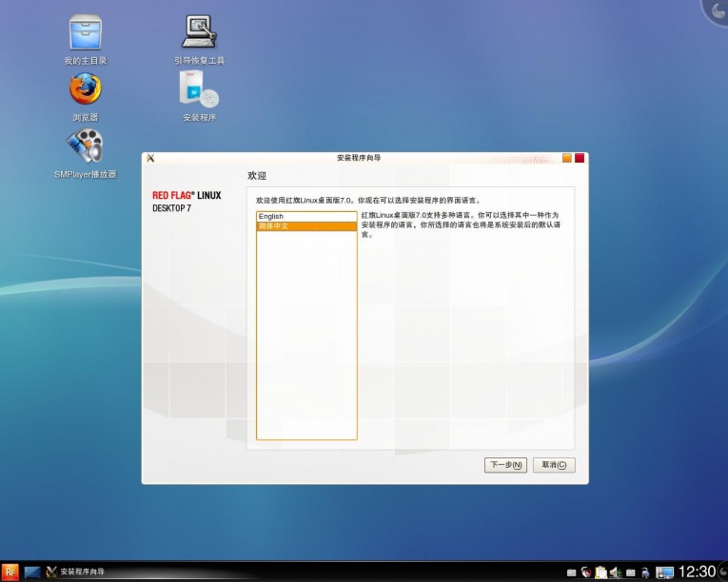Open the volume speaker tray icon
The height and width of the screenshot is (582, 728).
click(x=616, y=572)
